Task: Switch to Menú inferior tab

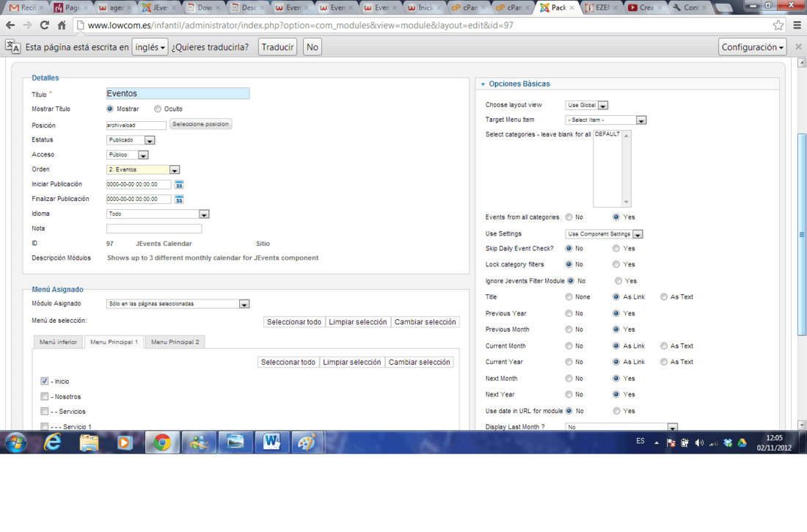Action: click(x=58, y=342)
